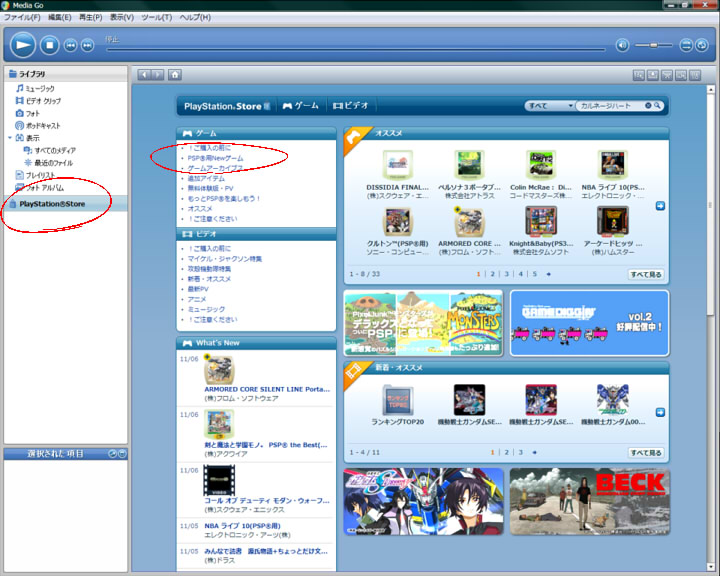The height and width of the screenshot is (576, 720).
Task: Open 追加アイテム link
Action: [206, 178]
